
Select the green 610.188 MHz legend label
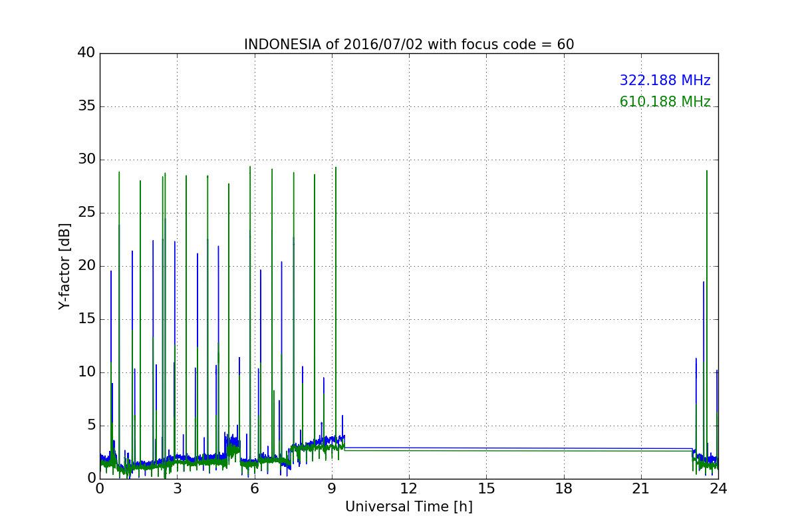665,102
